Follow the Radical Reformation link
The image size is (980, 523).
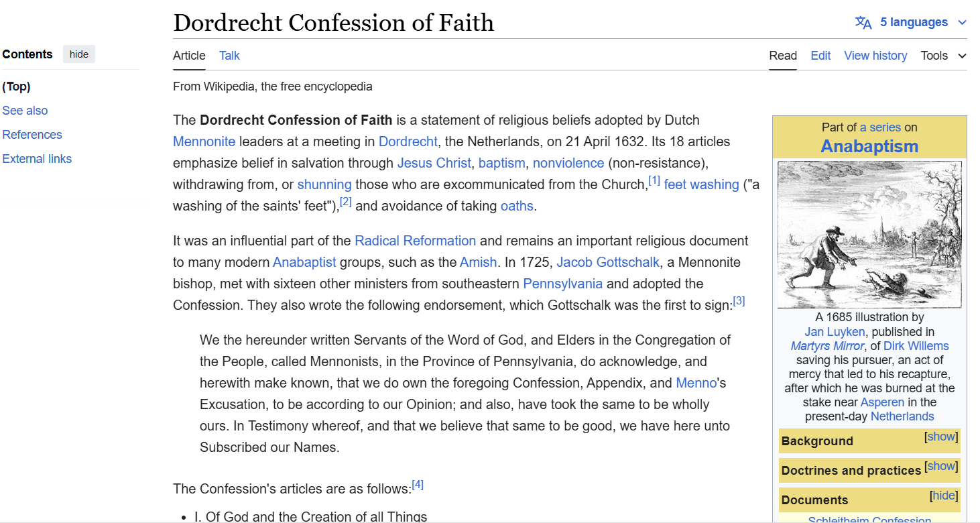pyautogui.click(x=415, y=241)
